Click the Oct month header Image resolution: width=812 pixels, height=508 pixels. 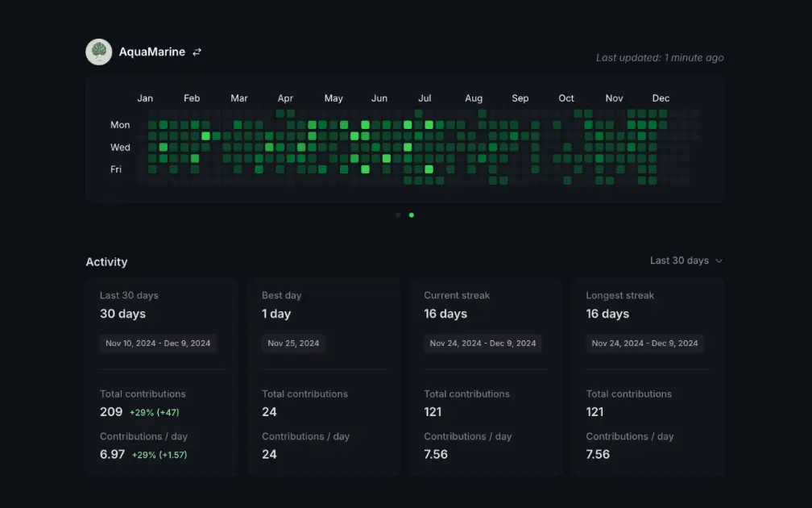click(566, 98)
